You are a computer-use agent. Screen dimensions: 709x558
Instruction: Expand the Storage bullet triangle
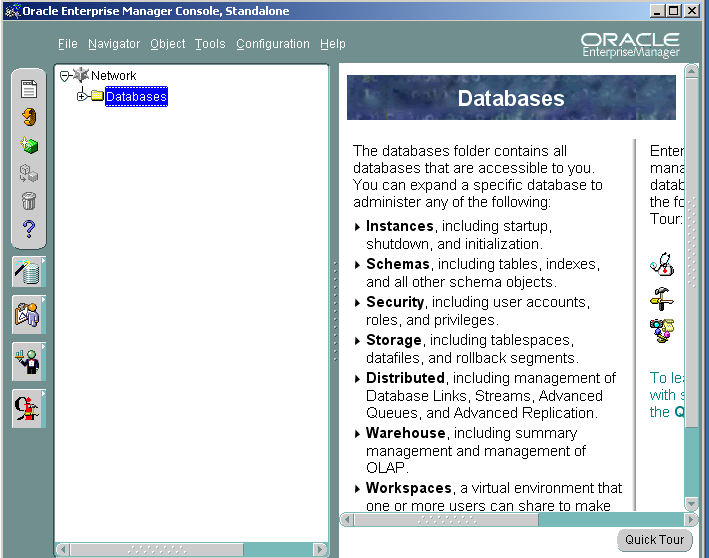(357, 341)
